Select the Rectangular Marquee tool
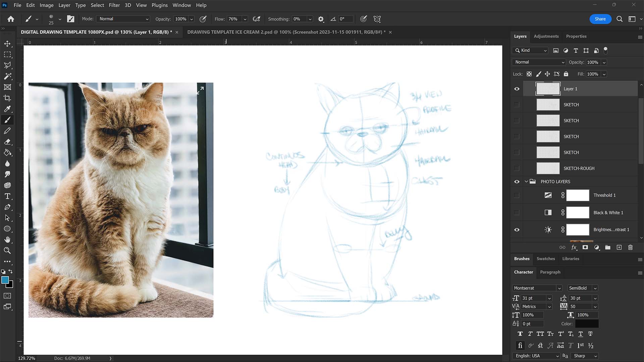The width and height of the screenshot is (644, 362). 7,54
